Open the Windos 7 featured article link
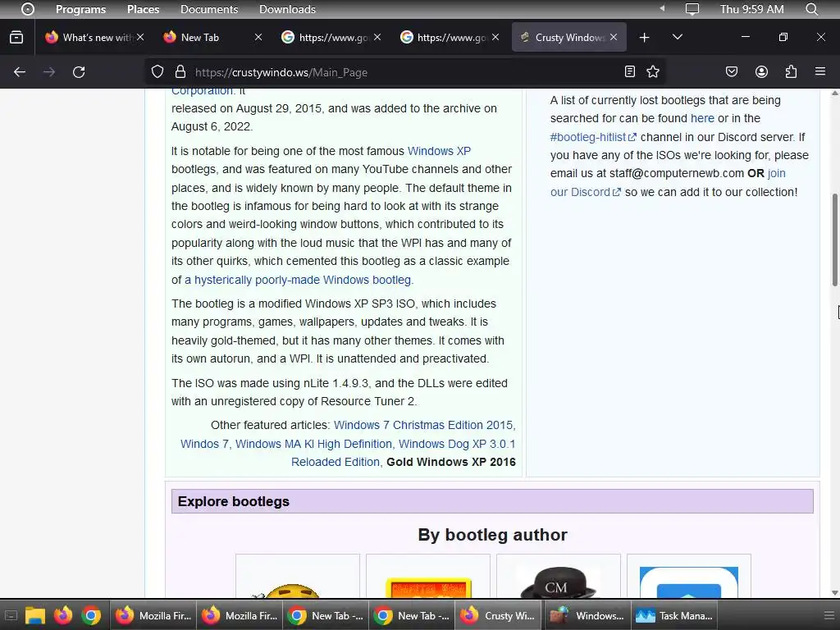 tap(204, 444)
